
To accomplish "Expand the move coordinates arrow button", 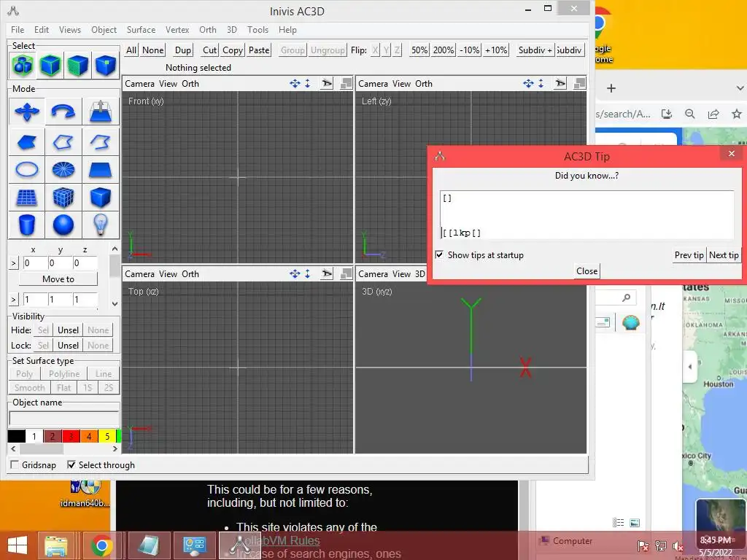I will pos(13,262).
